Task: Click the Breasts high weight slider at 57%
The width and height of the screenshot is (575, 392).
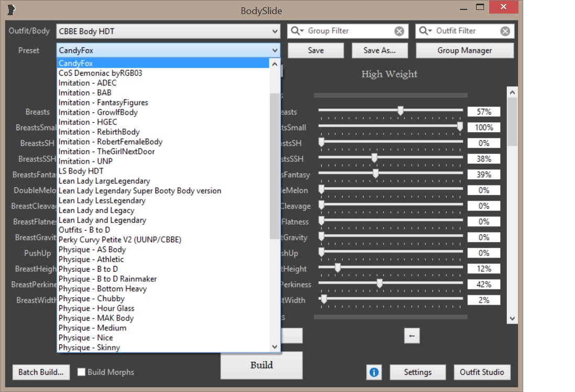Action: (400, 110)
